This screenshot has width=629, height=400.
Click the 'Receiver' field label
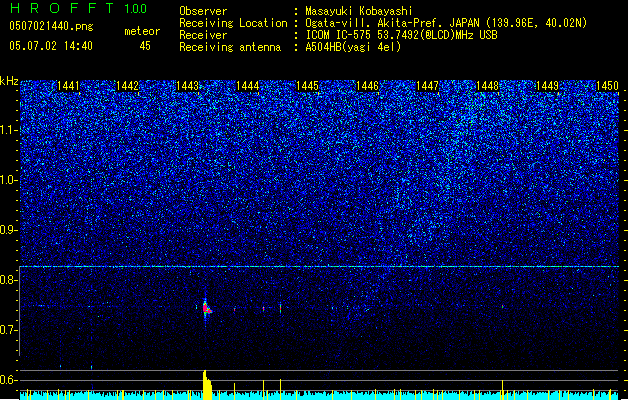click(x=203, y=35)
